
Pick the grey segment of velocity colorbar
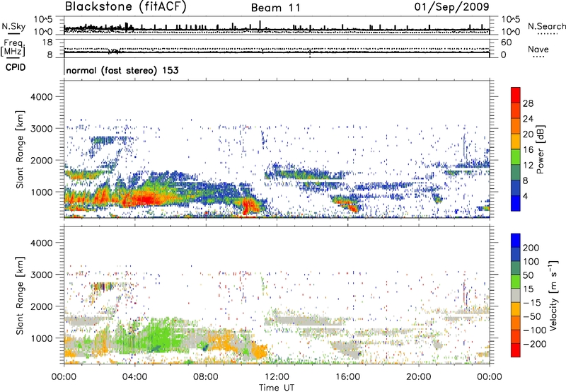516,295
